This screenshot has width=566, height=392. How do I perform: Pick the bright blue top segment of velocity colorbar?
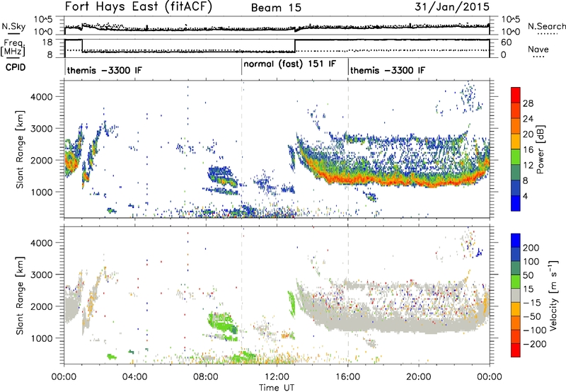[516, 241]
